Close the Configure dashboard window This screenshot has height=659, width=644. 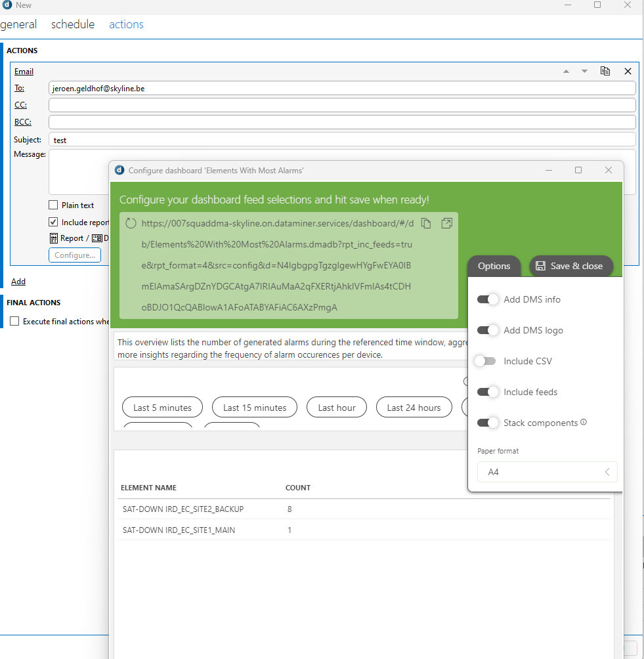click(609, 170)
